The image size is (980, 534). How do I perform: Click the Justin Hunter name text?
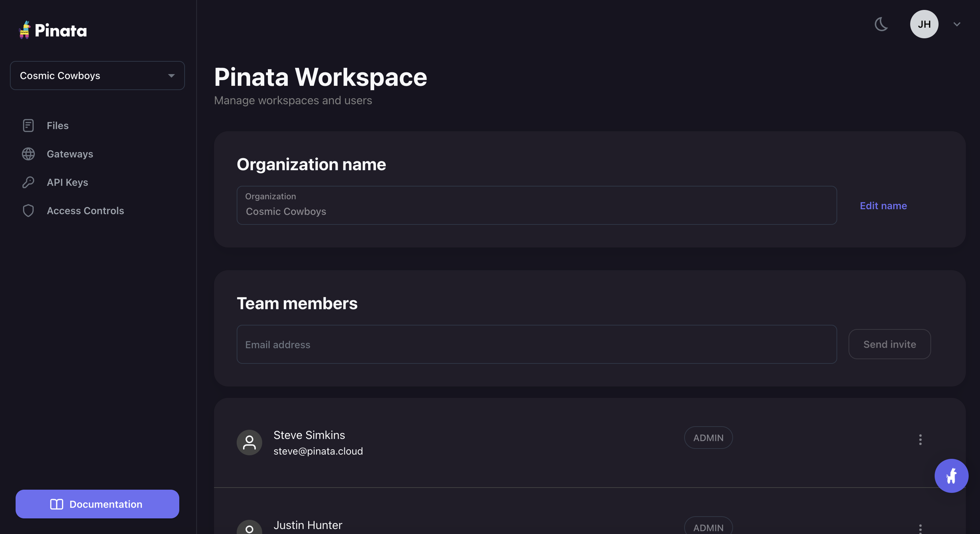pos(308,525)
